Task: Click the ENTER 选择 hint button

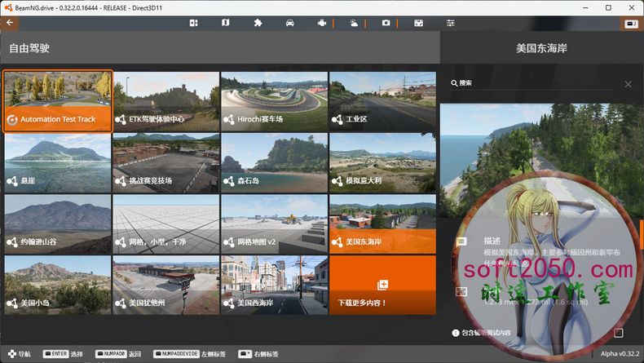Action: tap(64, 354)
